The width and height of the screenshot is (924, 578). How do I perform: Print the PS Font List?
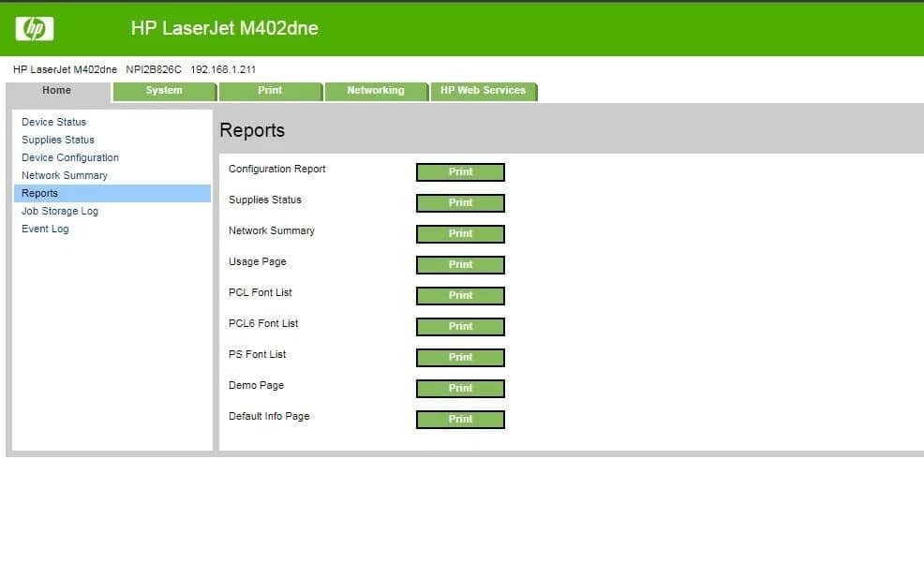pyautogui.click(x=460, y=358)
